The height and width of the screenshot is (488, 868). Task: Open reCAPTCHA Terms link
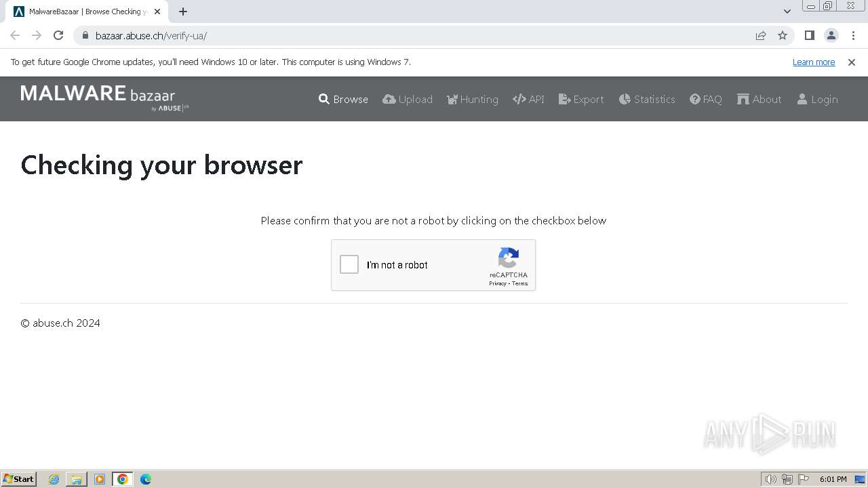coord(520,283)
